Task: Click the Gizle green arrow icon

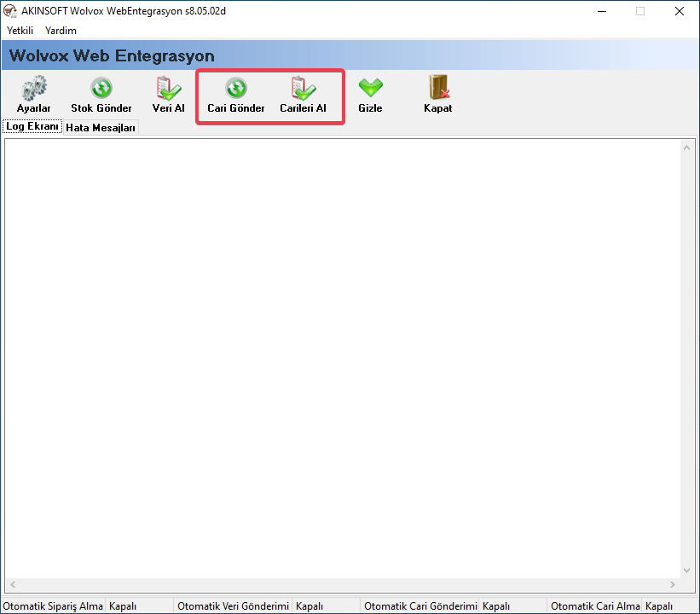Action: pos(371,88)
